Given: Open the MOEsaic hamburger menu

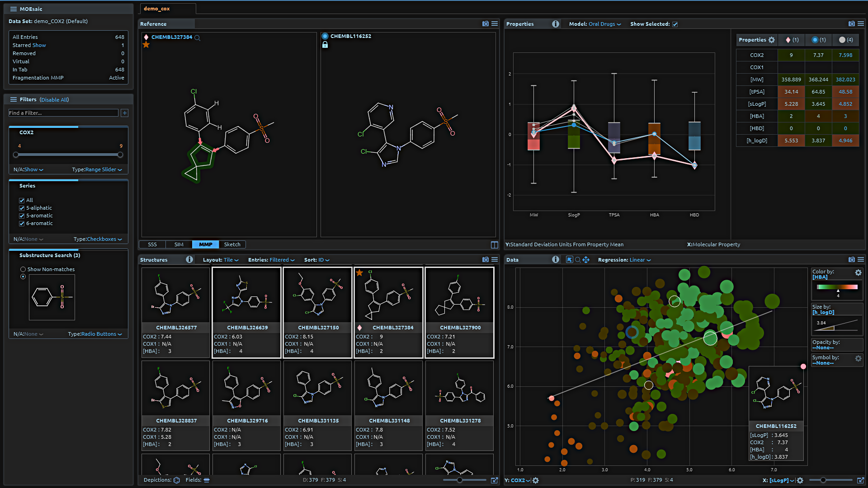Looking at the screenshot, I should 14,9.
